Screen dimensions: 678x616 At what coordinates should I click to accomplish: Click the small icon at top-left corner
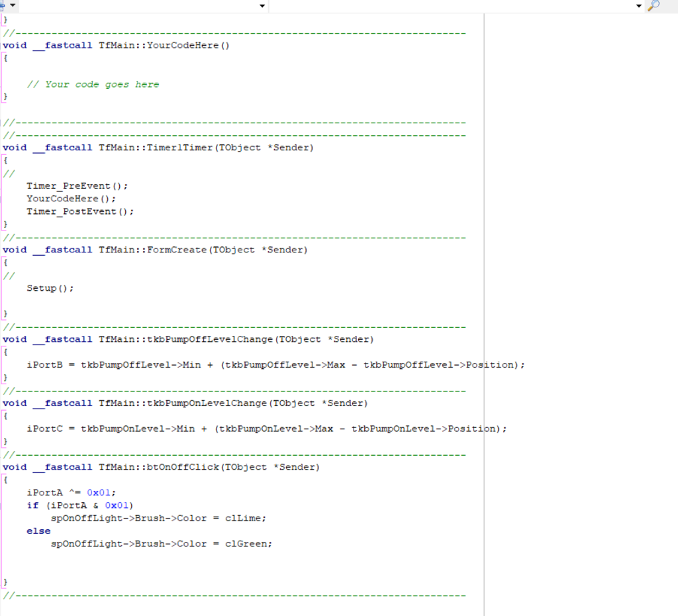2,5
